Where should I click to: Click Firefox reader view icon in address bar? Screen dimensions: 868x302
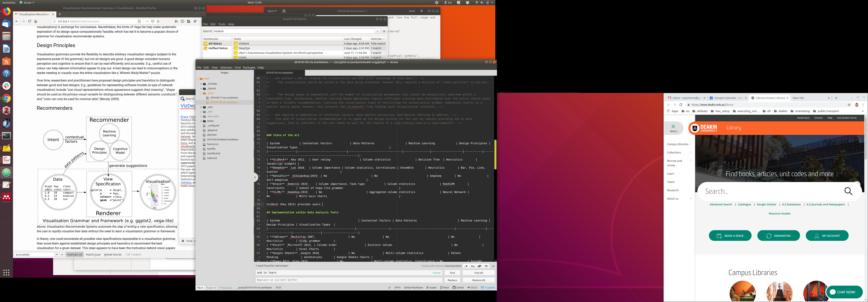click(x=139, y=21)
